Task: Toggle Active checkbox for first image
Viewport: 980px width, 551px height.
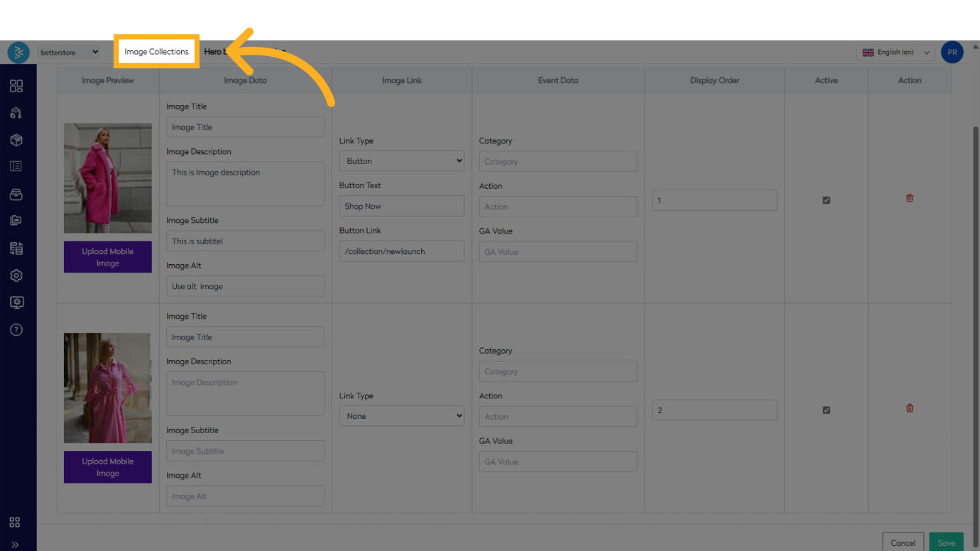Action: [x=826, y=200]
